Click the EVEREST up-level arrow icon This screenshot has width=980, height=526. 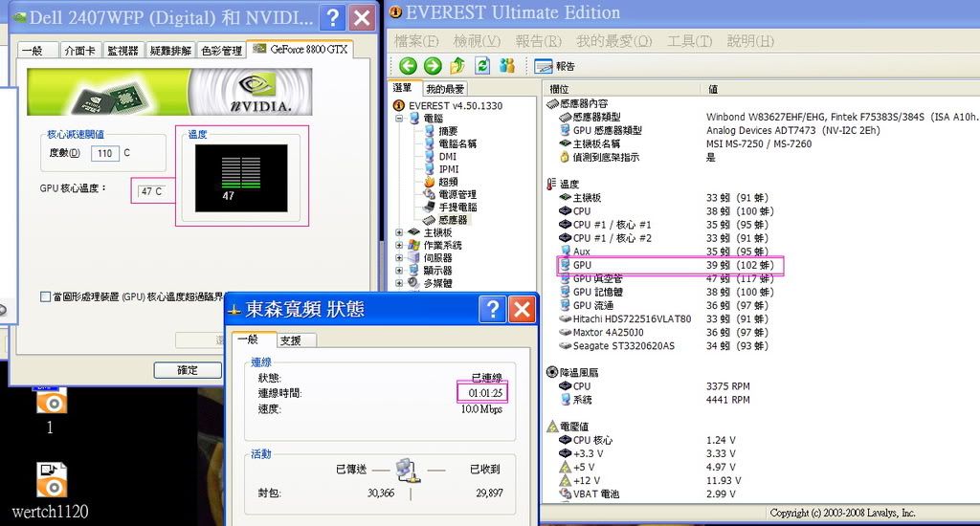pos(457,65)
